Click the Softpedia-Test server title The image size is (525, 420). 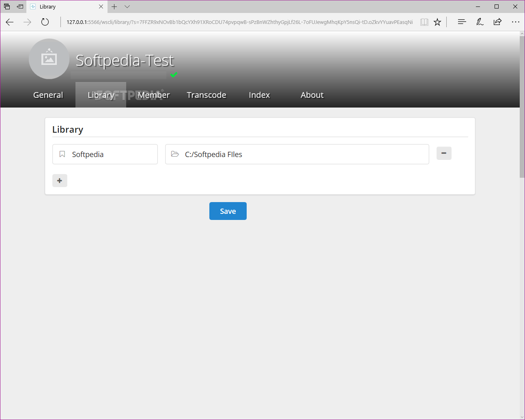pyautogui.click(x=125, y=60)
